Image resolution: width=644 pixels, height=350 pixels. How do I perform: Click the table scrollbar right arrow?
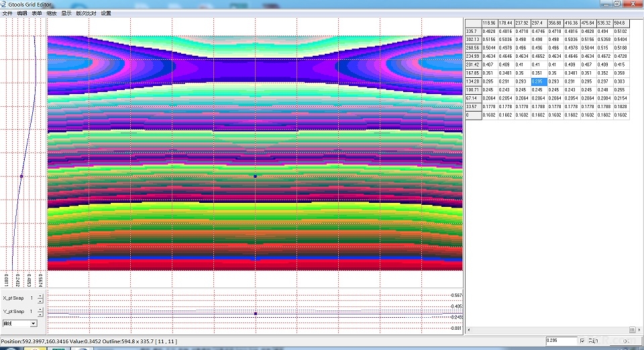click(x=639, y=329)
